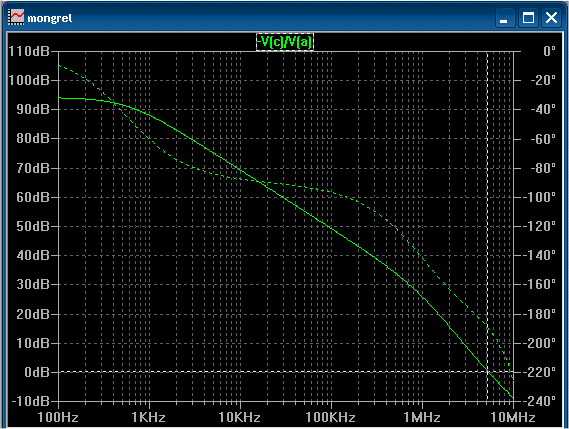
Task: Click the 50dB magnitude axis label
Action: [x=33, y=226]
